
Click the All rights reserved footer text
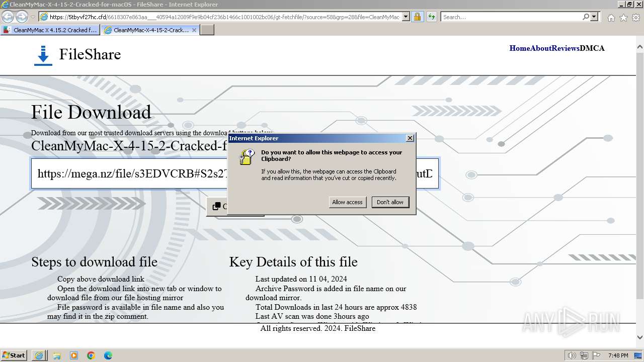click(x=318, y=328)
